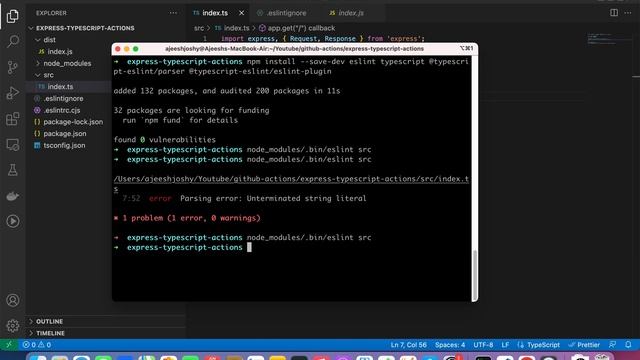Expand the TIMELINE section
Screen dimensions: 640x360
[50, 333]
